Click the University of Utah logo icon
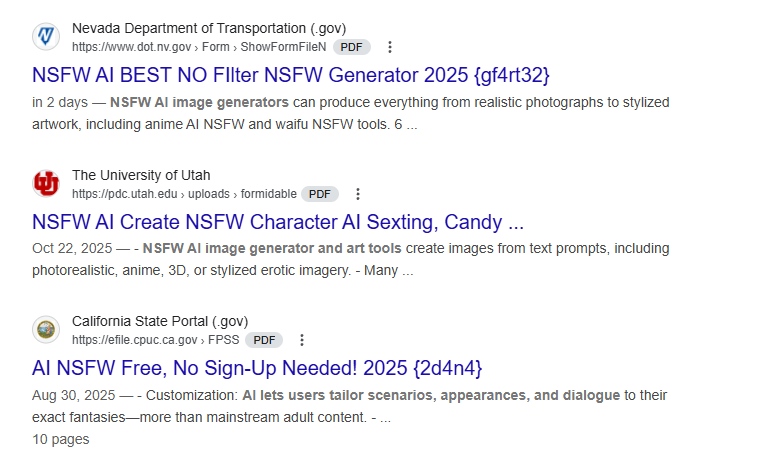Image resolution: width=765 pixels, height=458 pixels. (46, 184)
